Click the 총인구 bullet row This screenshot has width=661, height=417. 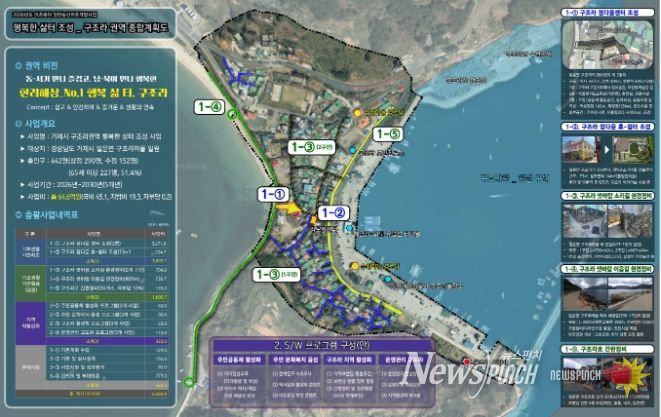click(79, 161)
